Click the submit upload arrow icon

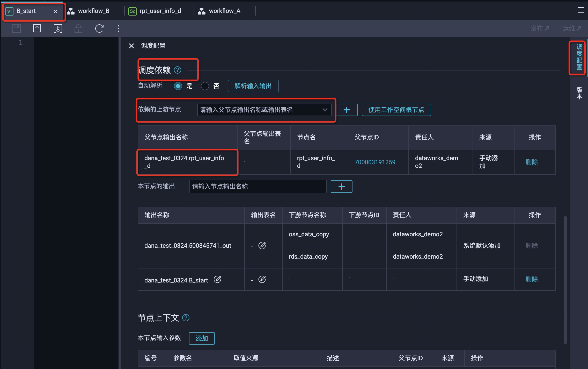[x=37, y=28]
